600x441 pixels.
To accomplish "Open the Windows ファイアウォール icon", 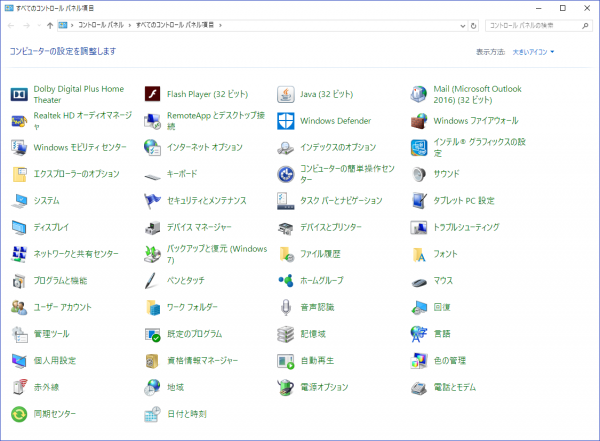I will (419, 121).
